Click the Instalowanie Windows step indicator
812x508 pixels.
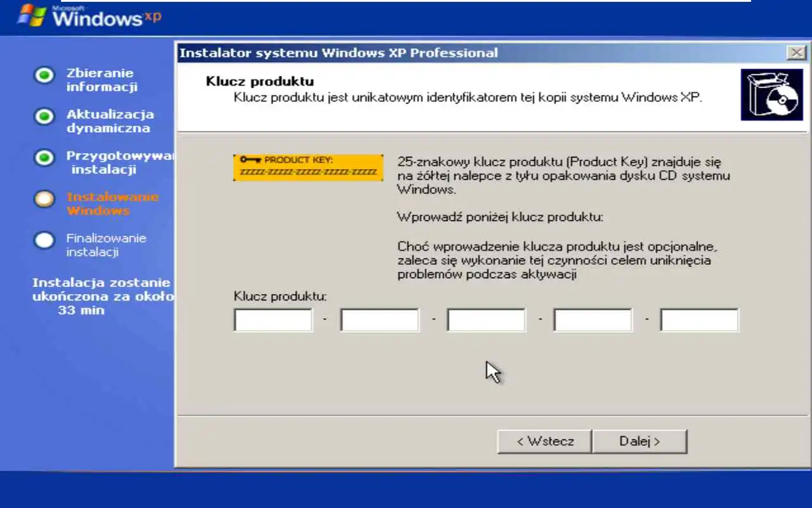44,199
